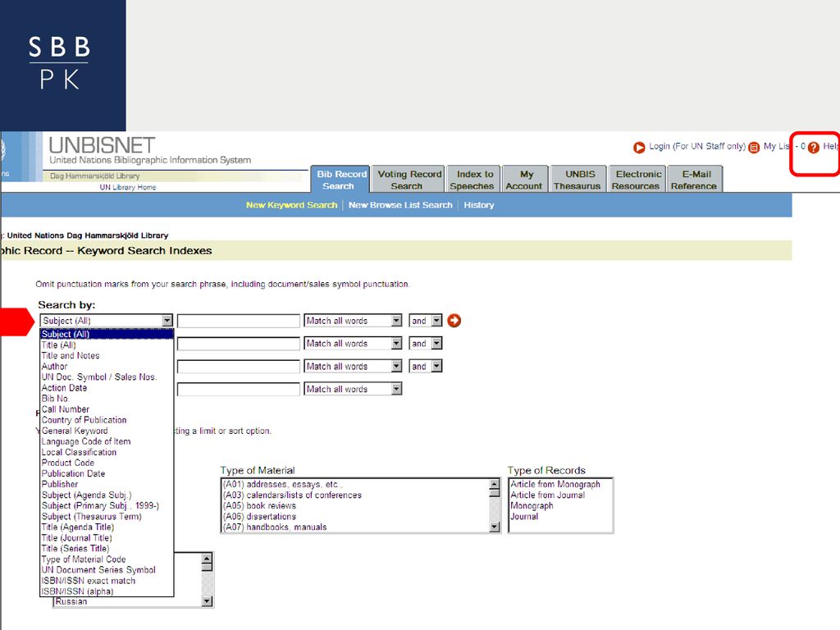Choose 'Title (All)' from dropdown list
Viewport: 840px width, 630px height.
[x=107, y=345]
